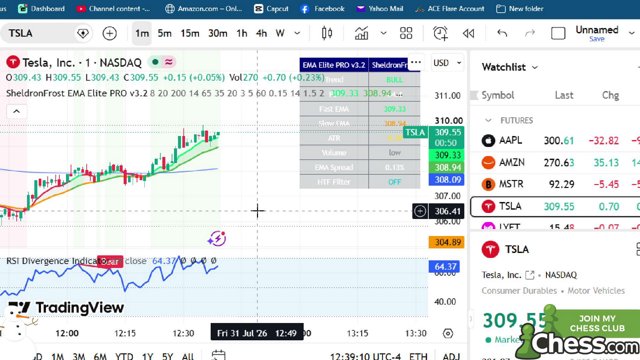Viewport: 640px width, 360px height.
Task: Collapse the FUTURES section
Action: 488,120
